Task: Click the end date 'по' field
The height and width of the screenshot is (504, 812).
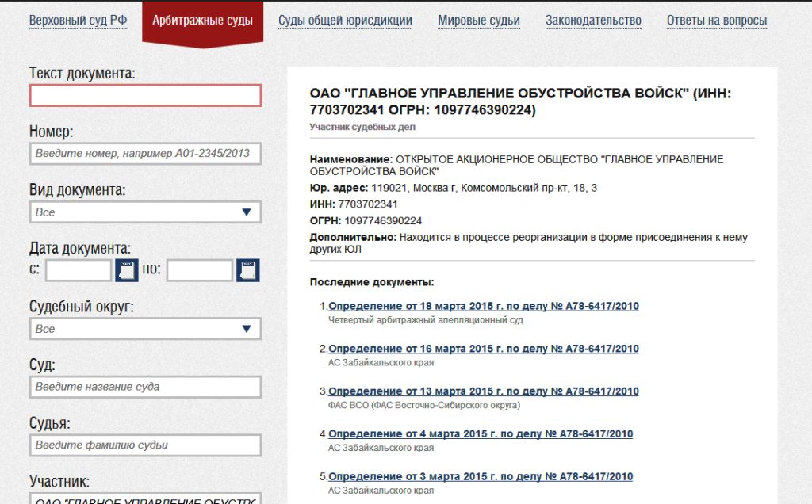Action: tap(200, 270)
